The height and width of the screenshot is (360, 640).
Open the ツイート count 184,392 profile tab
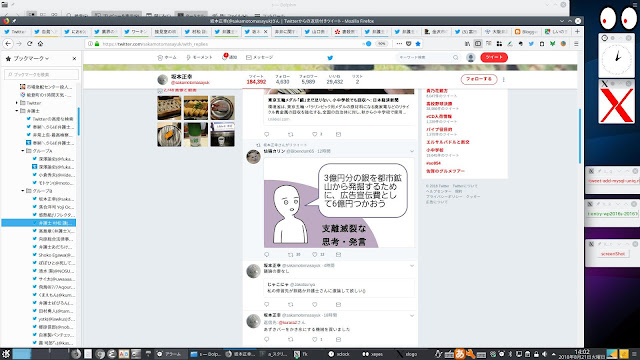[x=256, y=80]
